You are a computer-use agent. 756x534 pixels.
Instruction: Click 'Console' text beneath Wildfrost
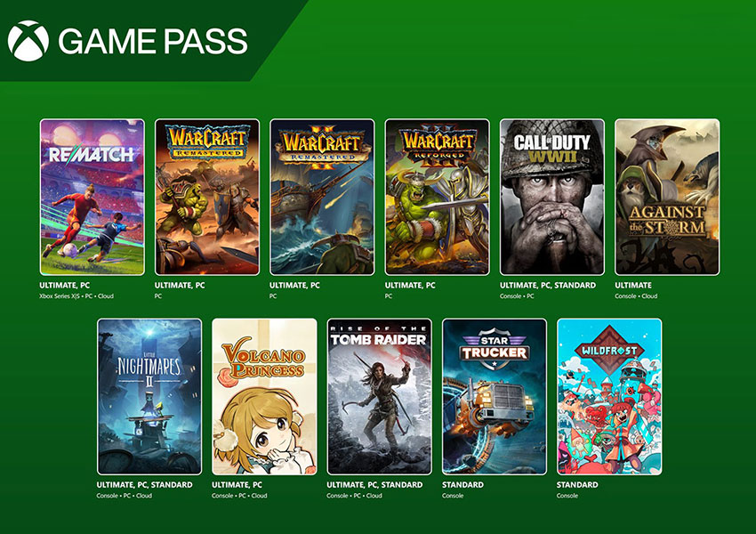567,496
